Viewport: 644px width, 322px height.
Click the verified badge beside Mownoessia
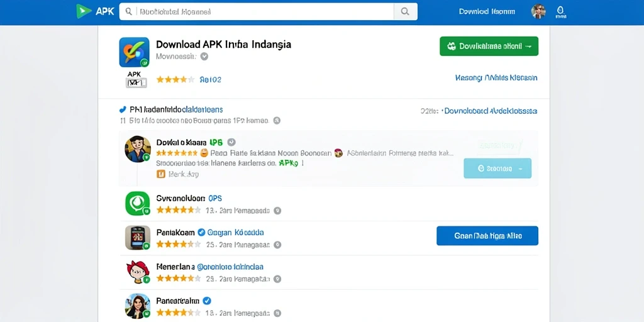pyautogui.click(x=204, y=57)
